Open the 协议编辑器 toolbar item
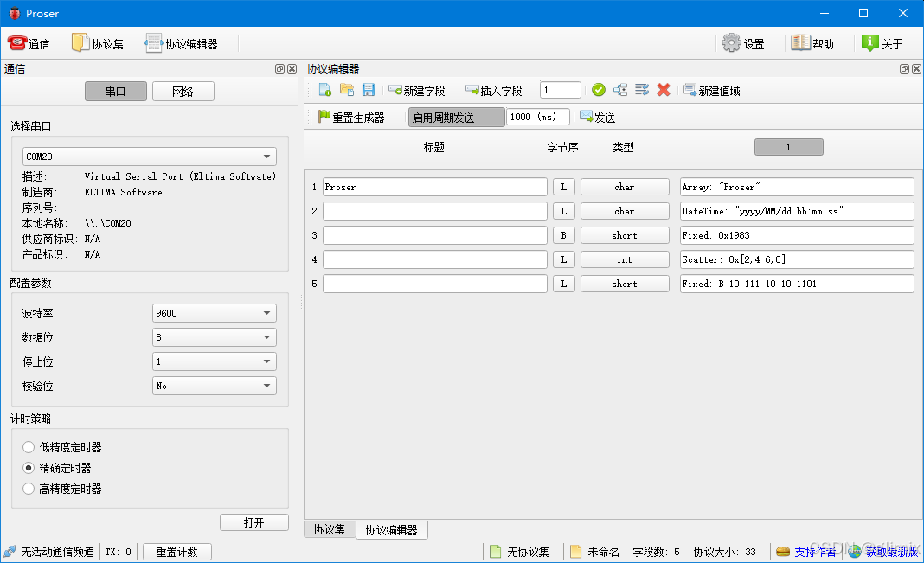 182,43
